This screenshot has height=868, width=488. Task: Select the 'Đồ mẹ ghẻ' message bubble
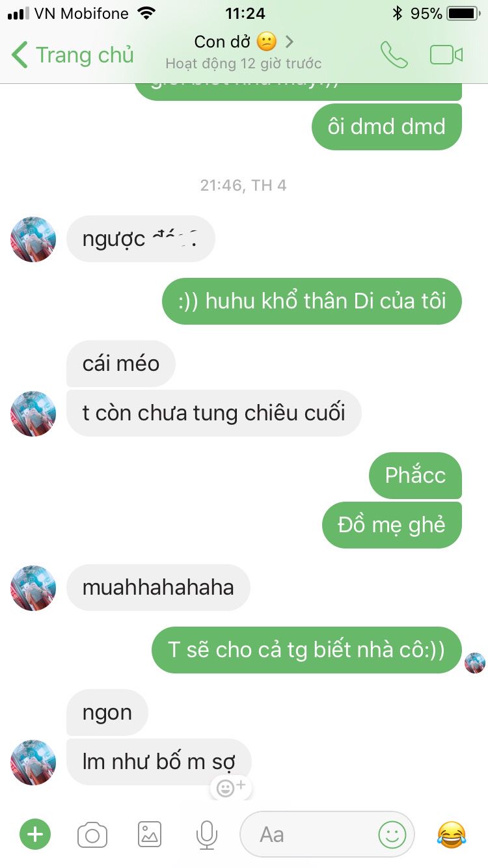(392, 525)
